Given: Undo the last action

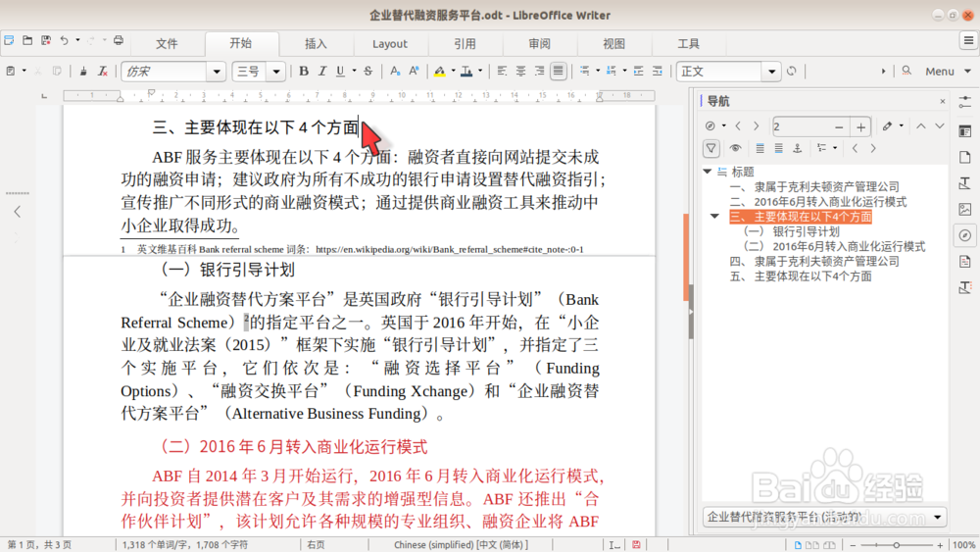Looking at the screenshot, I should [x=64, y=40].
